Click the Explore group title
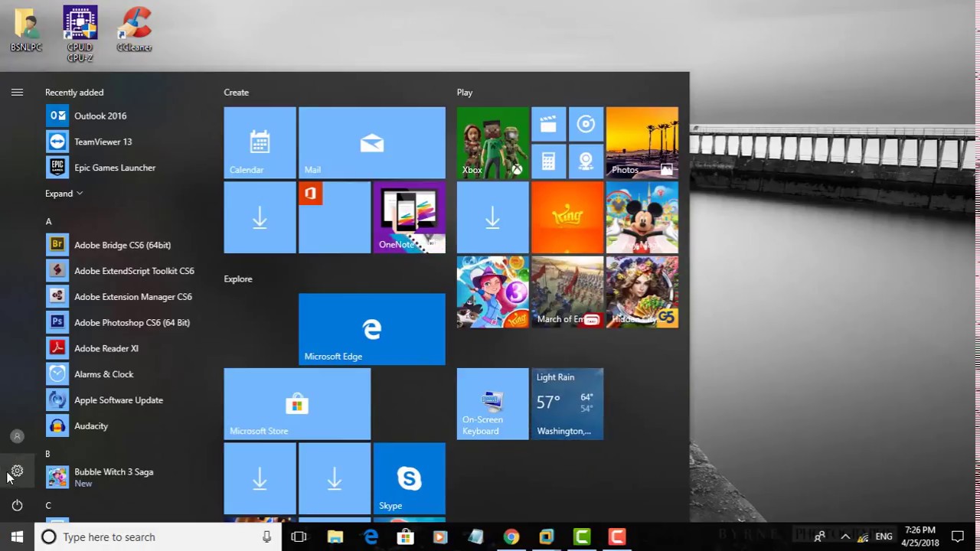Viewport: 980px width, 551px height. 238,279
